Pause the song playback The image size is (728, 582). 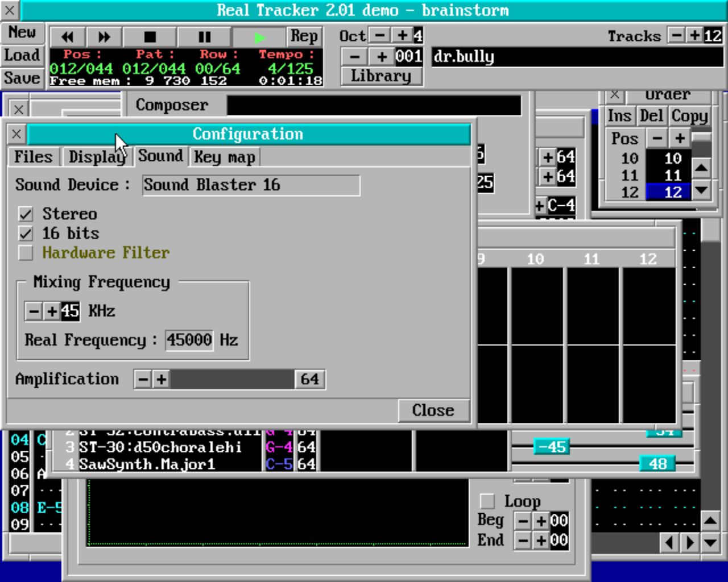coord(204,37)
